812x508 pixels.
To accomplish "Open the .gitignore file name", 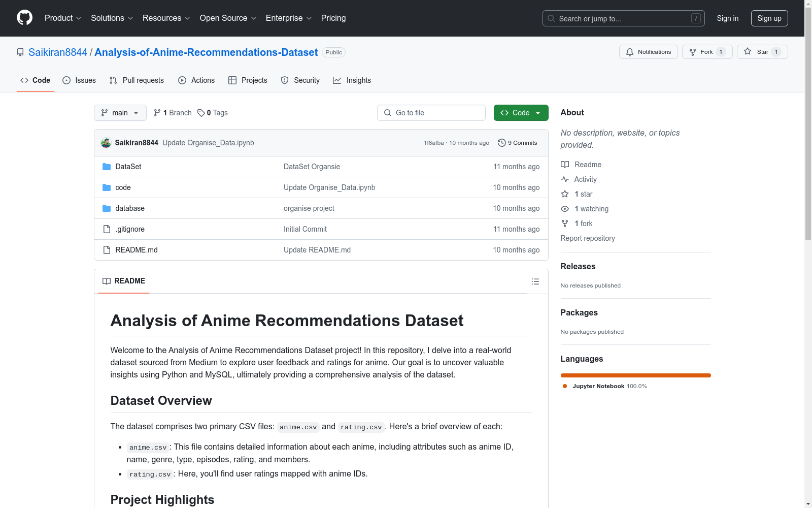I will [x=130, y=229].
